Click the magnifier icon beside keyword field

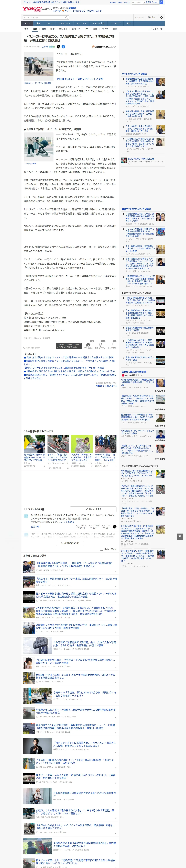[66, 18]
